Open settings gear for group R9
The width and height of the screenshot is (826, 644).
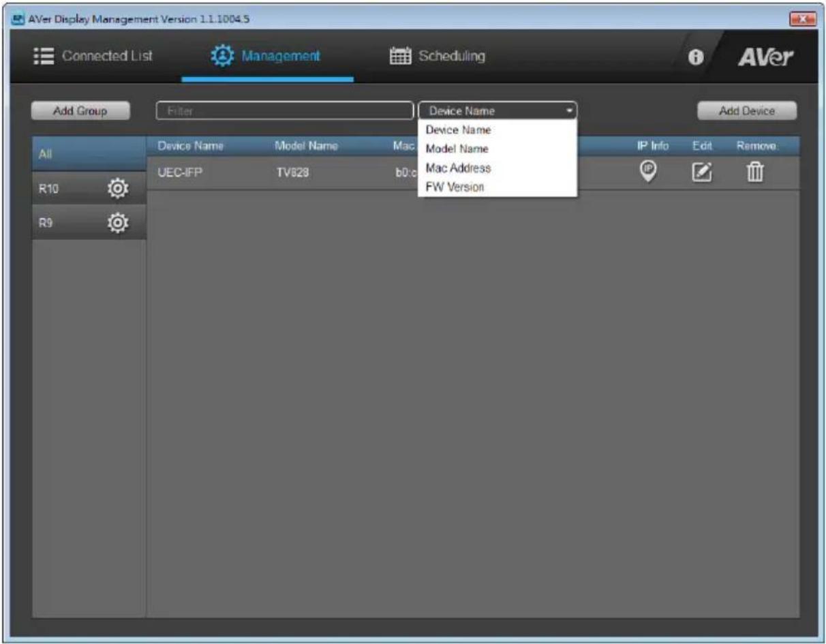pyautogui.click(x=119, y=223)
